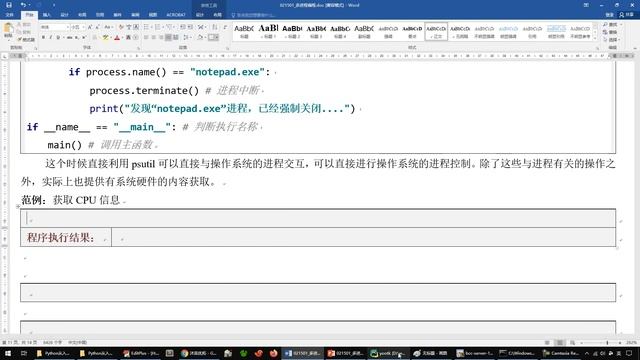Expand the styles gallery
This screenshot has width=640, height=360.
tap(595, 38)
